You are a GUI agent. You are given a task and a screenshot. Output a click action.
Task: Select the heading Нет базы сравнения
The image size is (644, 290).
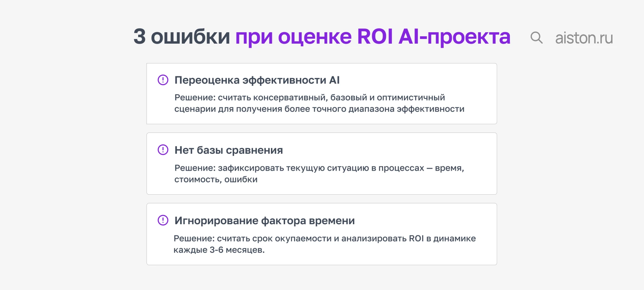pyautogui.click(x=228, y=150)
